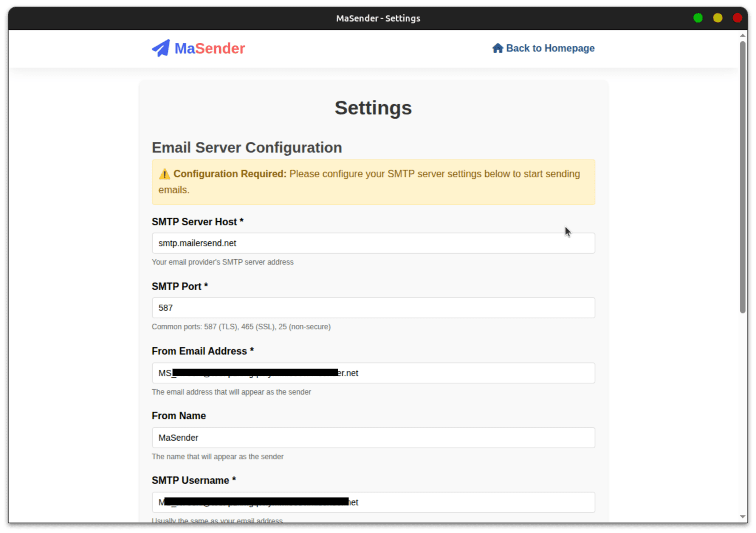
Task: Click the From Email Address input field
Action: (373, 373)
